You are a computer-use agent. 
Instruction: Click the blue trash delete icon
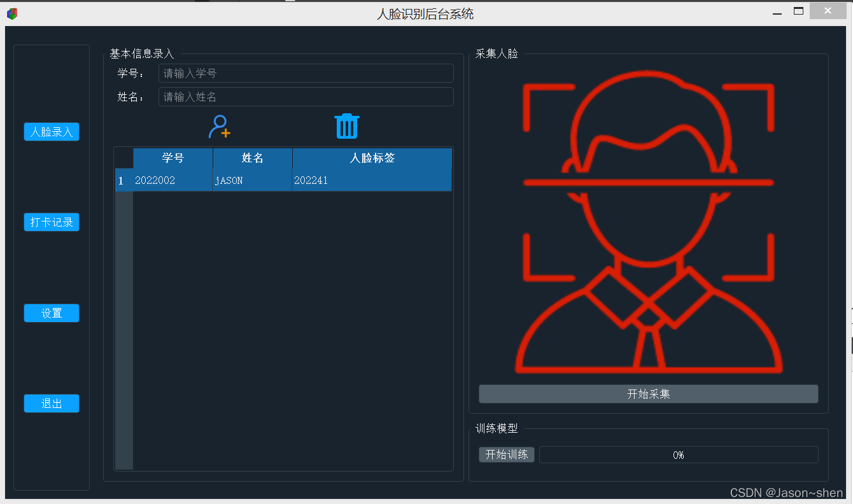tap(347, 126)
